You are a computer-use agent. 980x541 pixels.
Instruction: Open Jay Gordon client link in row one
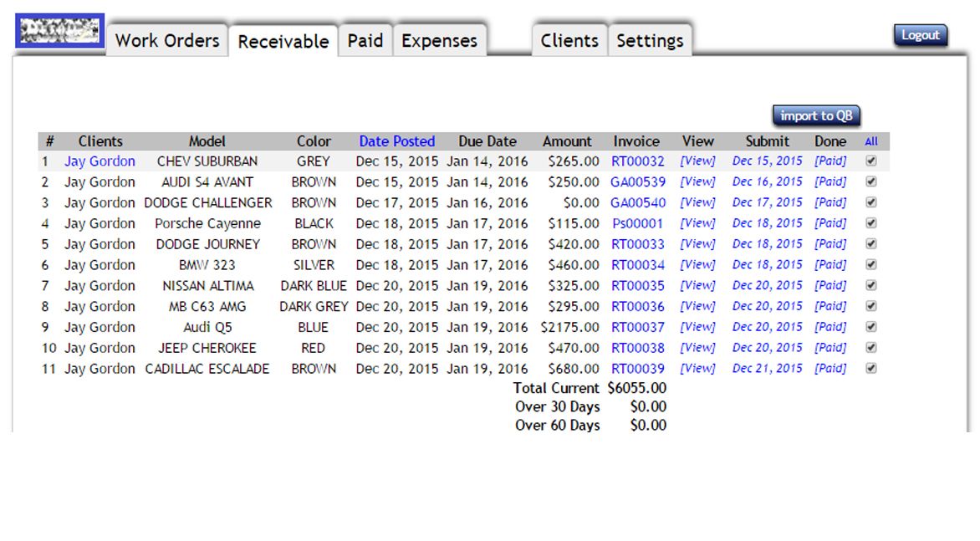point(100,161)
